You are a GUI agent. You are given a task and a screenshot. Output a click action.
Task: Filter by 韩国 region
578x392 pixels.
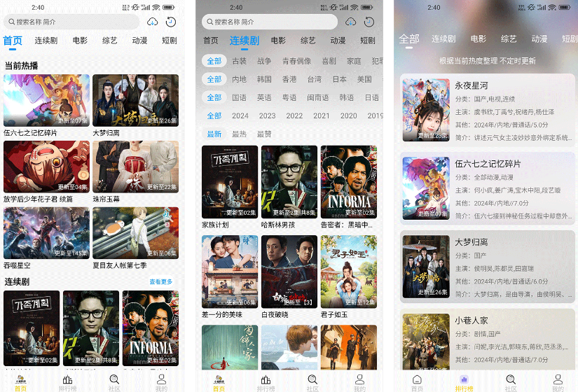point(264,79)
